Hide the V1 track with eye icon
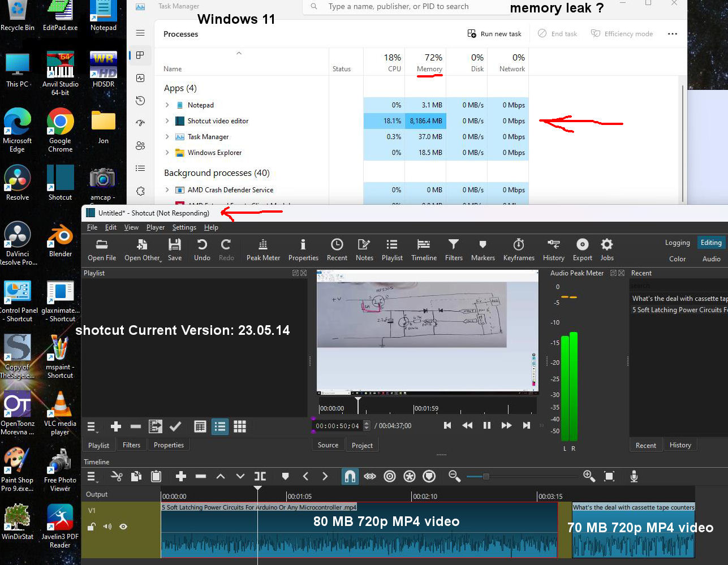The width and height of the screenshot is (728, 565). click(123, 527)
